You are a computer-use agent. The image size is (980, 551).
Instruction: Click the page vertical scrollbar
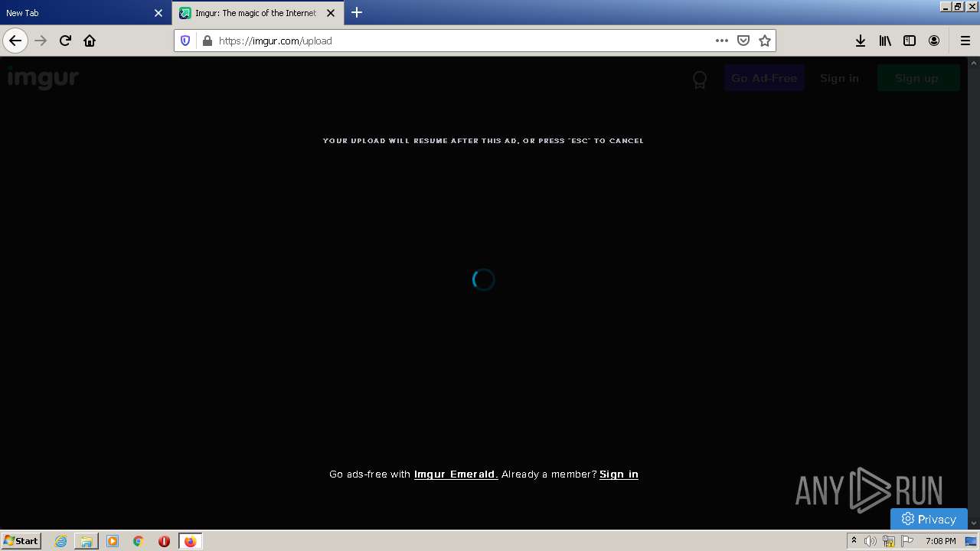(x=974, y=293)
